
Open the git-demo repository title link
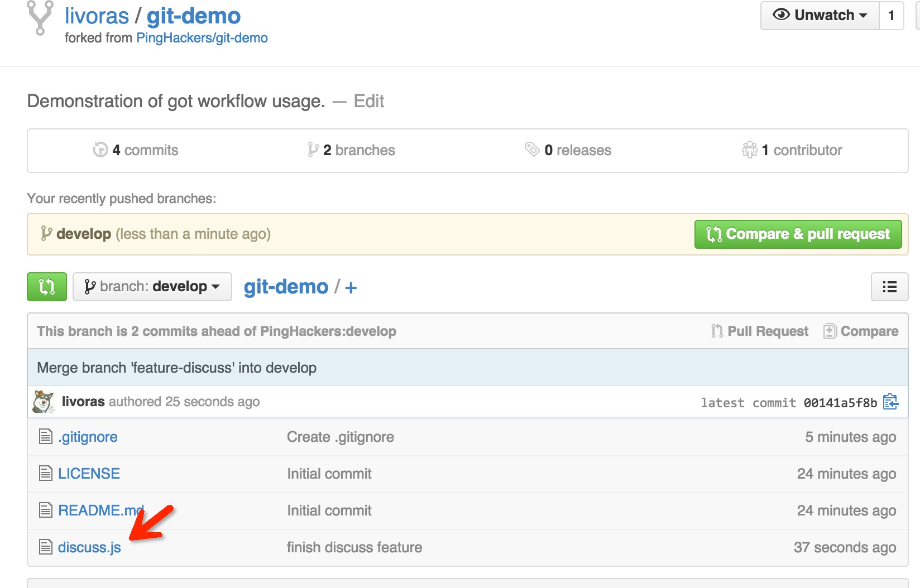[194, 16]
